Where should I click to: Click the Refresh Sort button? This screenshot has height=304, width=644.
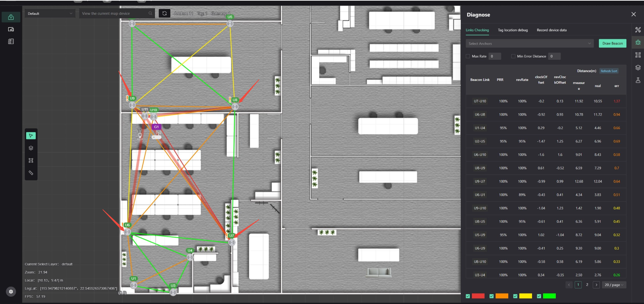click(609, 71)
